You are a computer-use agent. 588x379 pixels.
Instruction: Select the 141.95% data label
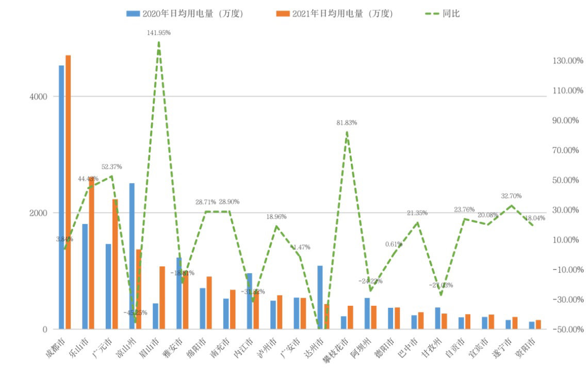coord(158,33)
